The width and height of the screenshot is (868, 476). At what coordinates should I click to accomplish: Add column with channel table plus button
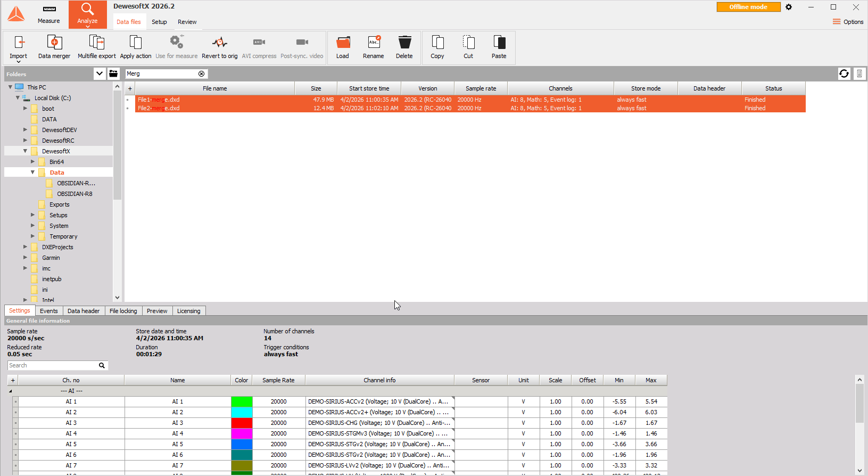click(13, 380)
